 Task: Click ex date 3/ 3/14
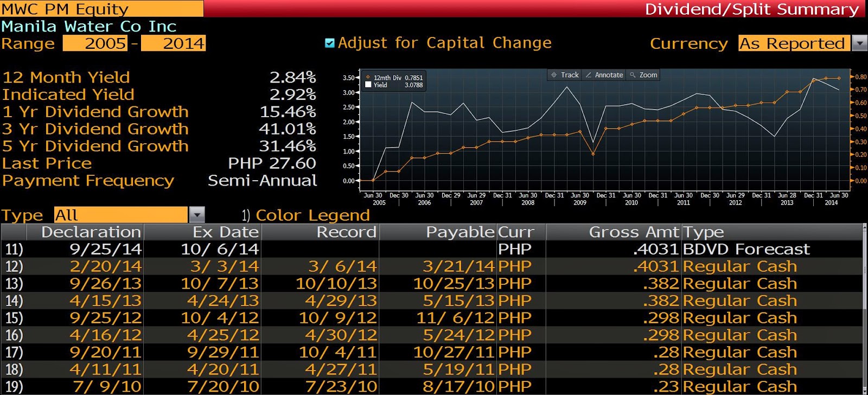225,266
